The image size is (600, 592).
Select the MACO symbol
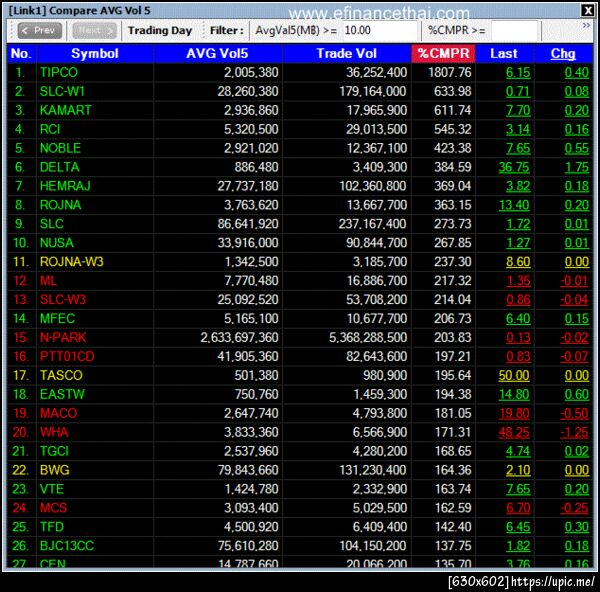coord(59,413)
